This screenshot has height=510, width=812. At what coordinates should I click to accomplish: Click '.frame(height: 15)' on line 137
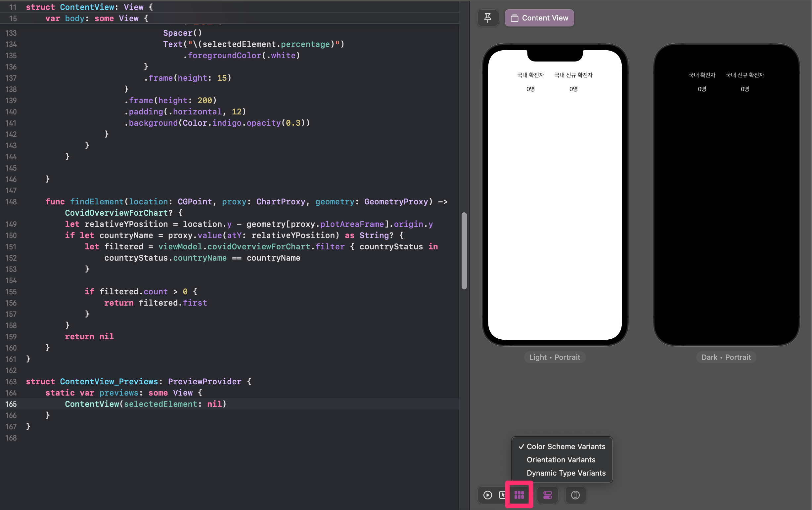click(x=188, y=78)
